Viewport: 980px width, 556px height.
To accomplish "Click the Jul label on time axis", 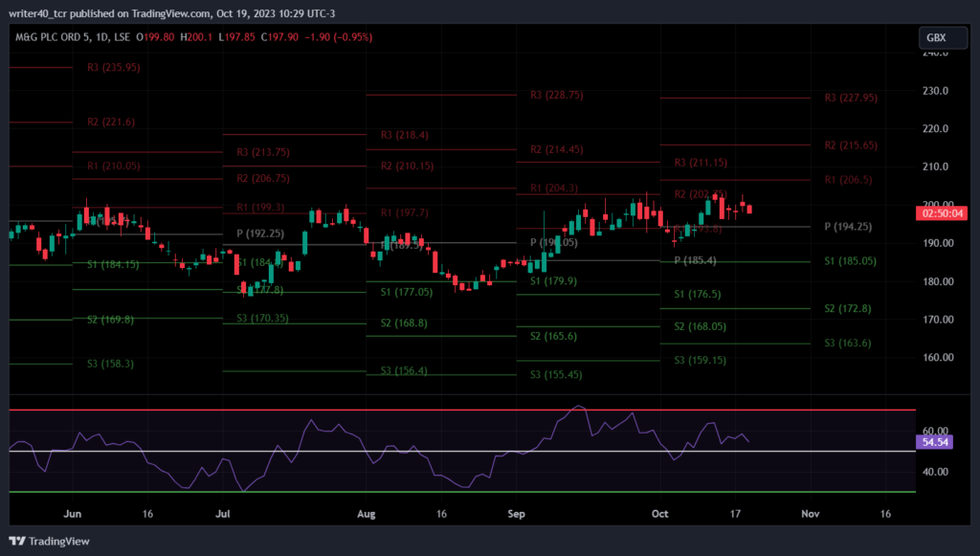I will click(222, 514).
